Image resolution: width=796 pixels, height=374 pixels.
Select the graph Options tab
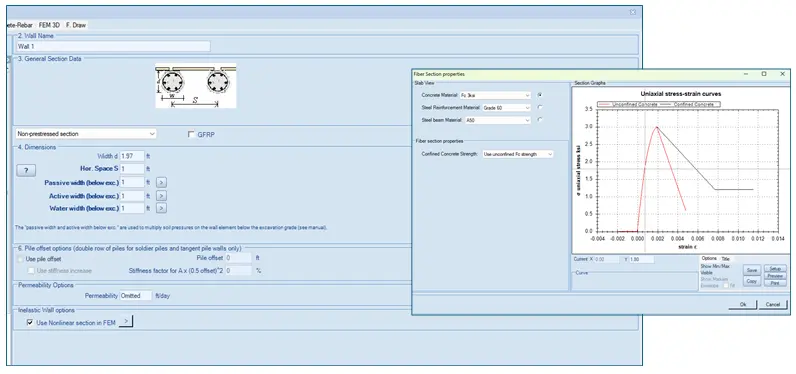pos(709,259)
